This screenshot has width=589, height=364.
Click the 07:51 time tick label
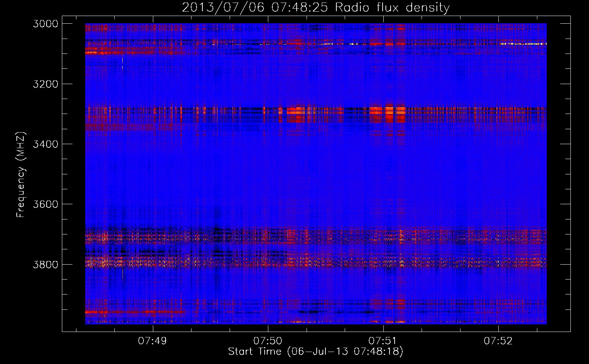[x=383, y=341]
